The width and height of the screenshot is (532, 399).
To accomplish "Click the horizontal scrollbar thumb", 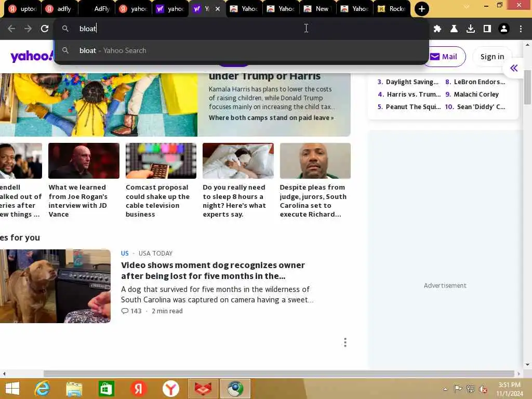I will (x=278, y=374).
